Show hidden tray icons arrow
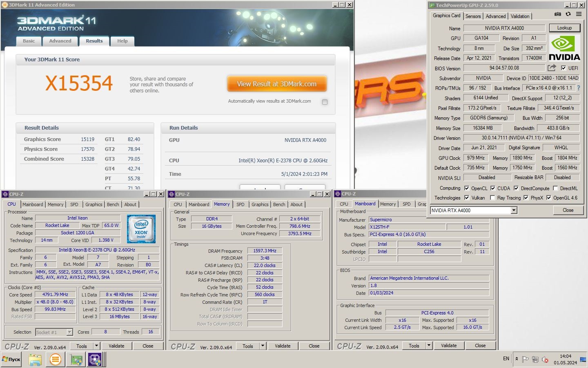Image resolution: width=588 pixels, height=368 pixels. click(x=517, y=359)
